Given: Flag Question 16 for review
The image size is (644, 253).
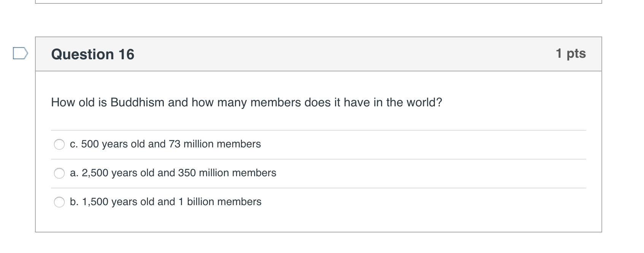Looking at the screenshot, I should pyautogui.click(x=20, y=54).
